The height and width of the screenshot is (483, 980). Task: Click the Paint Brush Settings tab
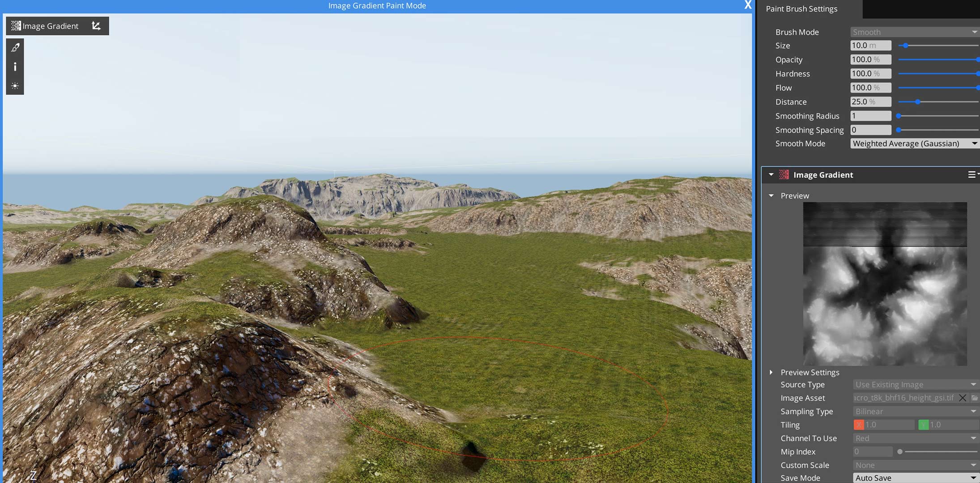pyautogui.click(x=801, y=8)
